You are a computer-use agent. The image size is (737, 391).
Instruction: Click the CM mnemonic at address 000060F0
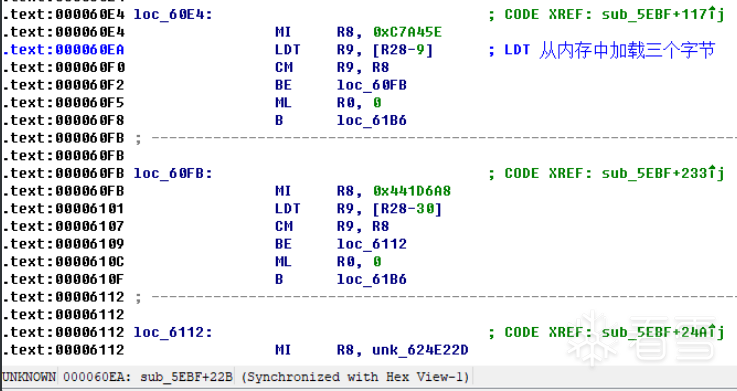pos(284,68)
